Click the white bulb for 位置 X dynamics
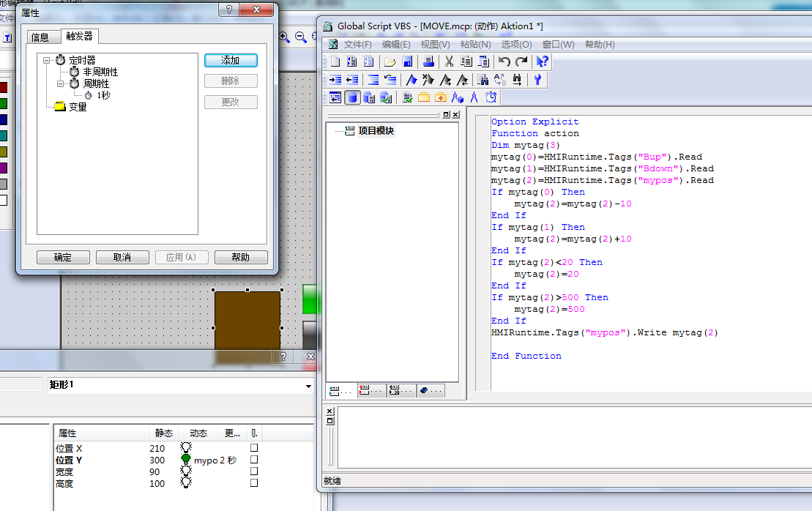 pos(185,447)
